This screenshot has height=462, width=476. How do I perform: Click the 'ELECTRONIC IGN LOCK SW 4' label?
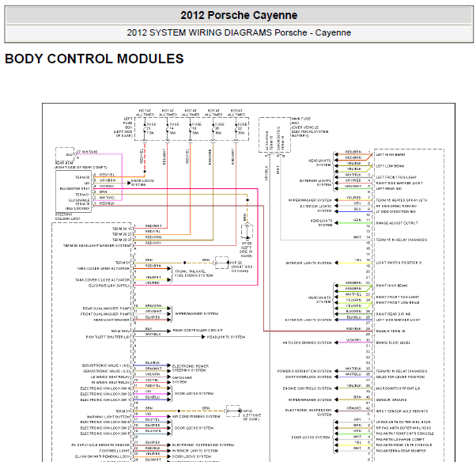(x=105, y=388)
